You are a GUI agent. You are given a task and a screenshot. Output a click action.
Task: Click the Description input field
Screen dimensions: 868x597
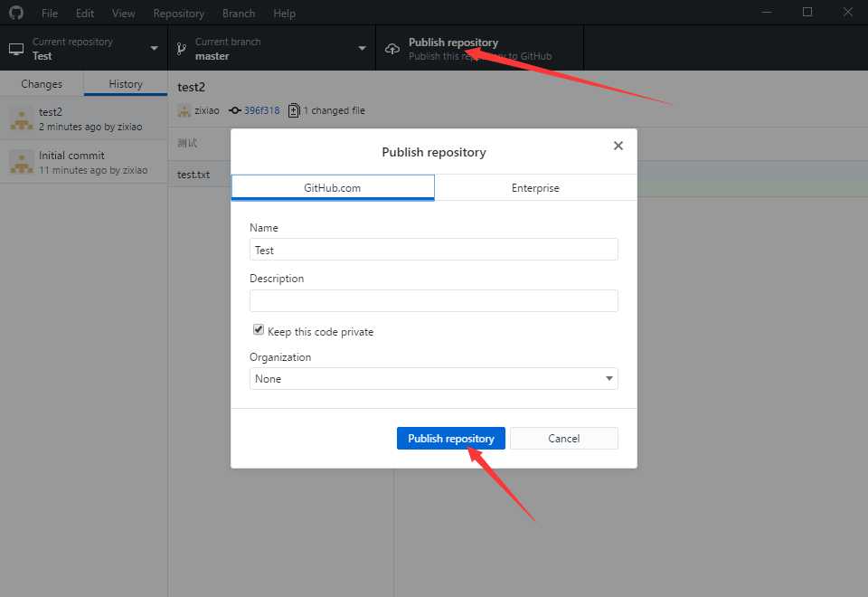click(433, 300)
